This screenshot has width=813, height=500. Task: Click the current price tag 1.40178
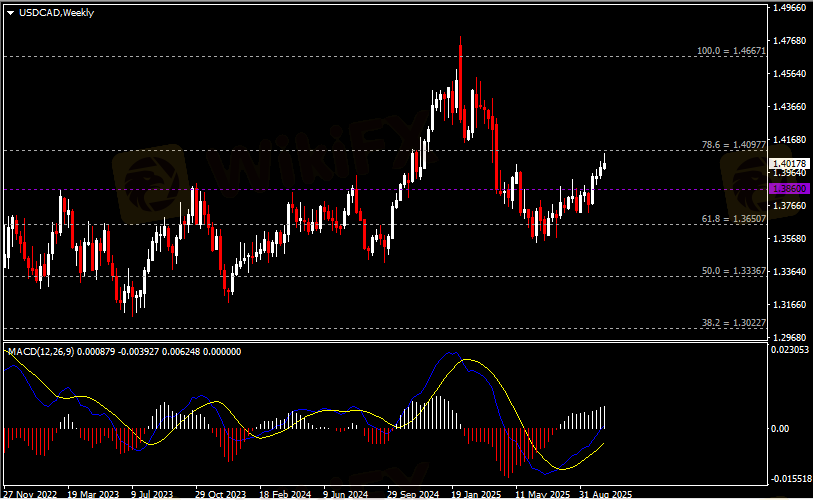click(x=788, y=163)
